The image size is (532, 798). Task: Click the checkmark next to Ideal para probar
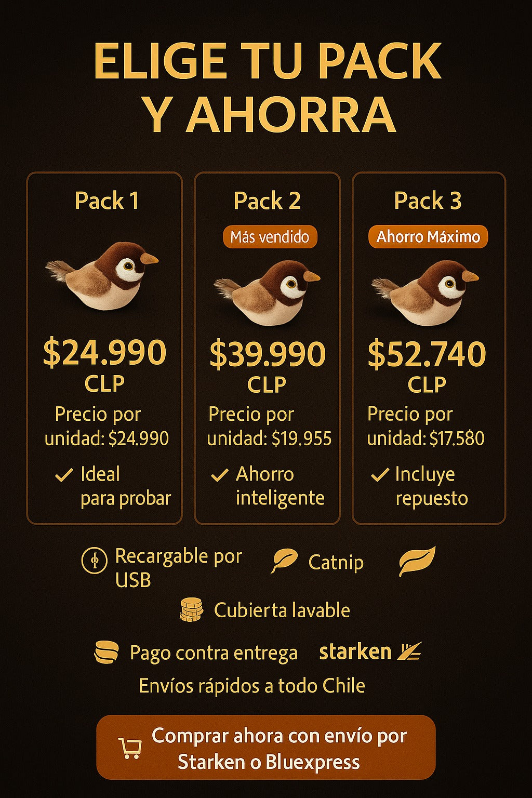coord(64,475)
